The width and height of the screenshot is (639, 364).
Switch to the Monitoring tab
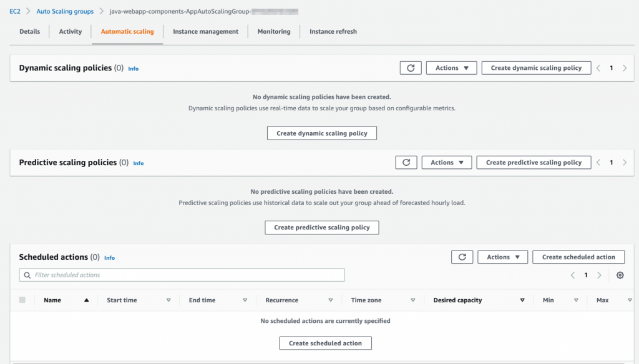tap(273, 31)
